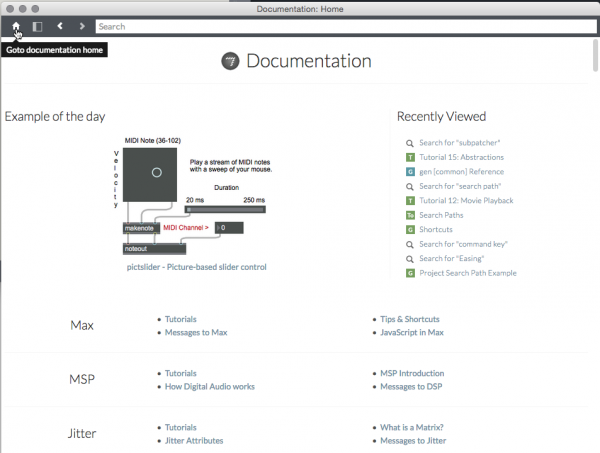Image resolution: width=600 pixels, height=453 pixels.
Task: Open the Search Paths page
Action: pos(441,215)
